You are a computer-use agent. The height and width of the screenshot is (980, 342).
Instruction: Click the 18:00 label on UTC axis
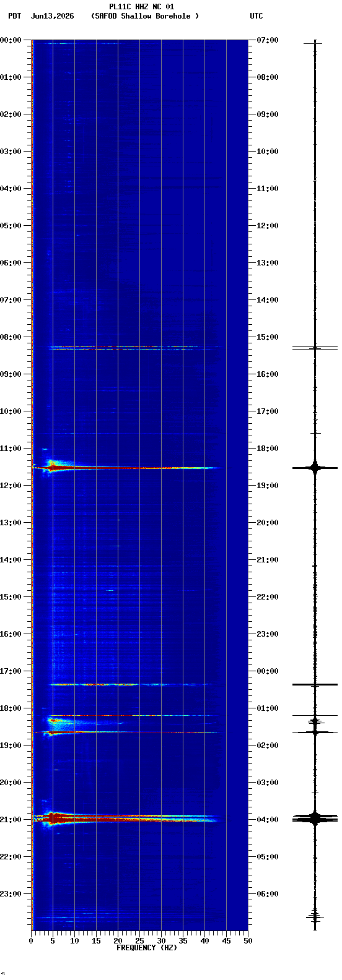(267, 449)
